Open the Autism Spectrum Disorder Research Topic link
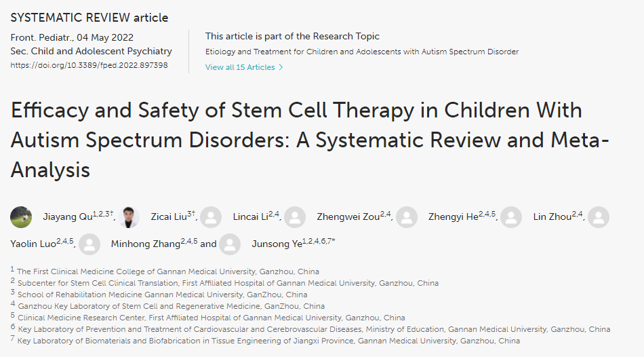The height and width of the screenshot is (357, 644). click(x=362, y=52)
